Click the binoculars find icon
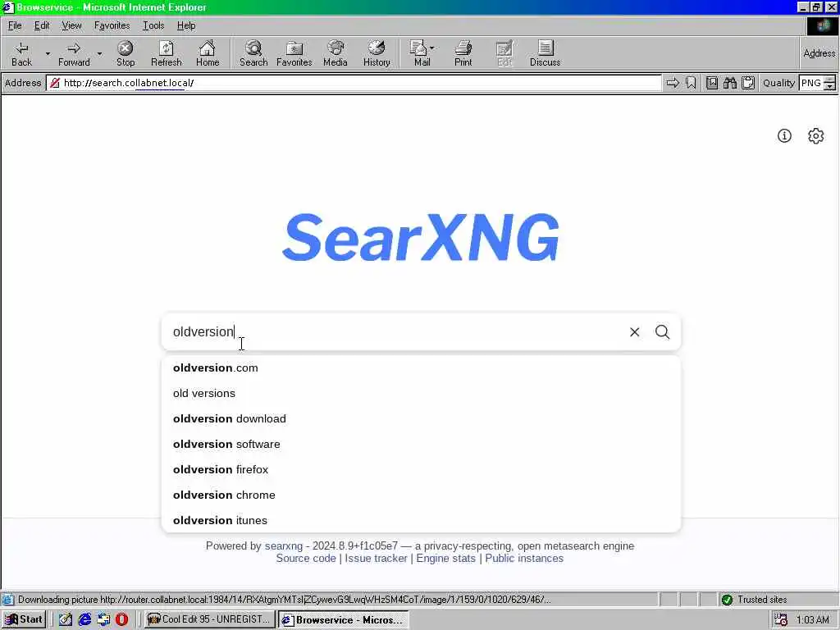Image resolution: width=840 pixels, height=630 pixels. click(x=729, y=83)
